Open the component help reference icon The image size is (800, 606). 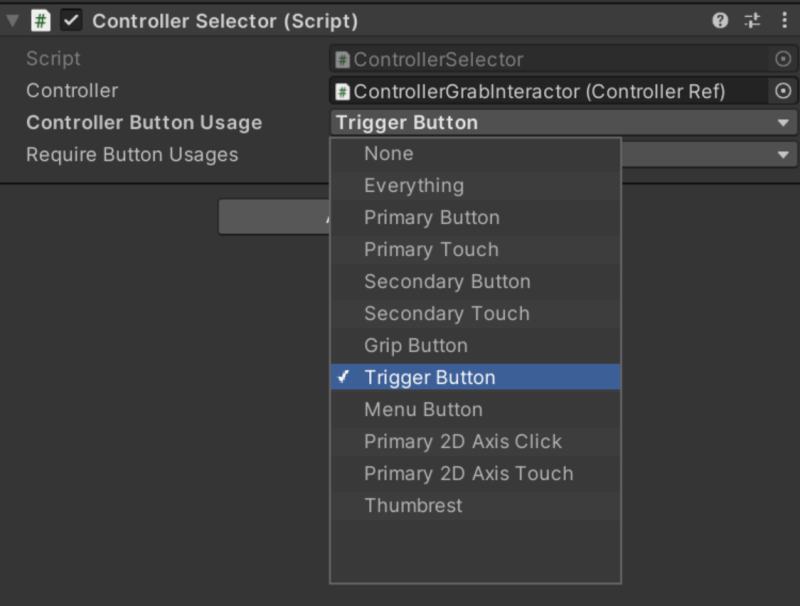tap(720, 20)
